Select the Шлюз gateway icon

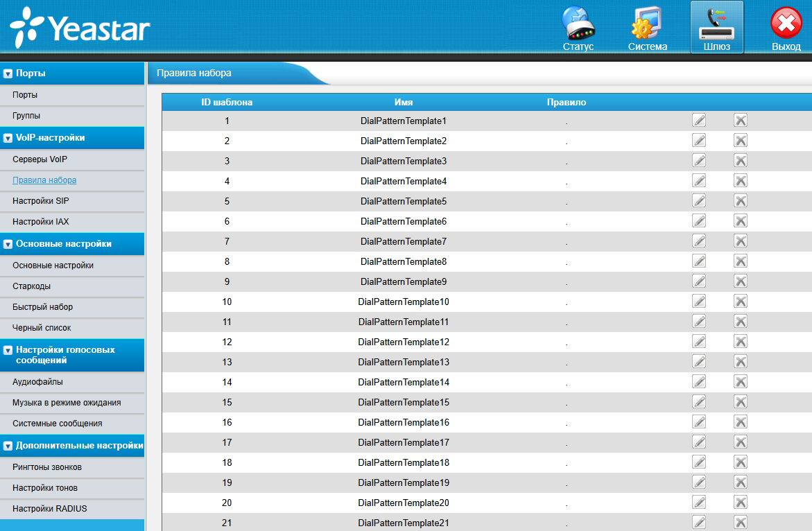click(716, 28)
